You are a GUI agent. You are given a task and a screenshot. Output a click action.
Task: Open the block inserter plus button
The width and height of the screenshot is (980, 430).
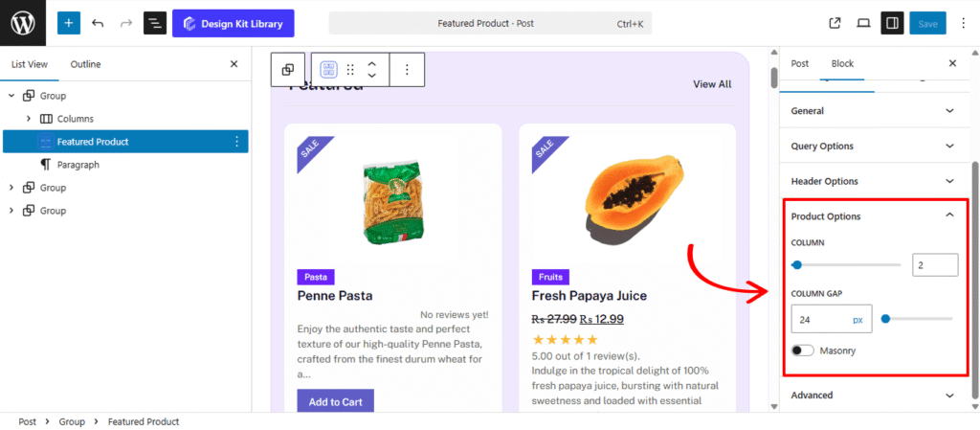click(69, 23)
